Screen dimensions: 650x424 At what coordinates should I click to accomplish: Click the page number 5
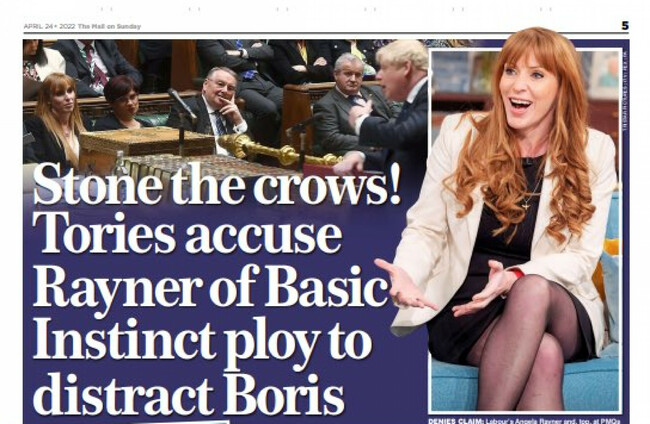click(625, 26)
